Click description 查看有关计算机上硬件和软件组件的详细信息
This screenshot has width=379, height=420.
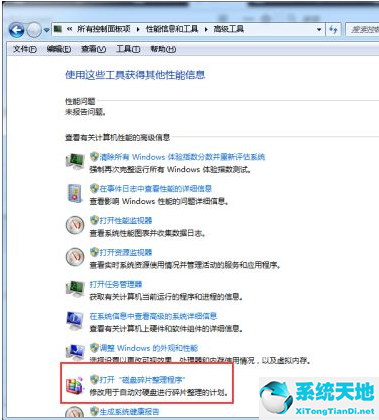(x=166, y=329)
